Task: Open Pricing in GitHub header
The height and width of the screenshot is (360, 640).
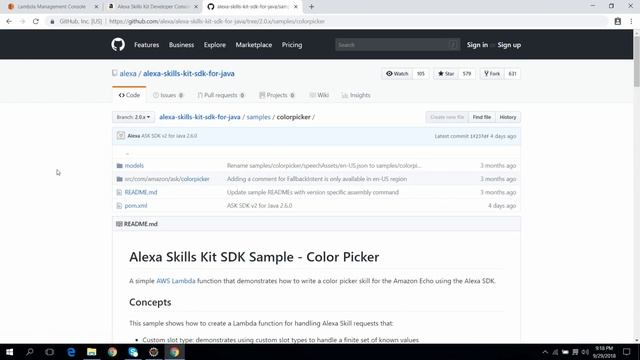Action: pos(292,45)
